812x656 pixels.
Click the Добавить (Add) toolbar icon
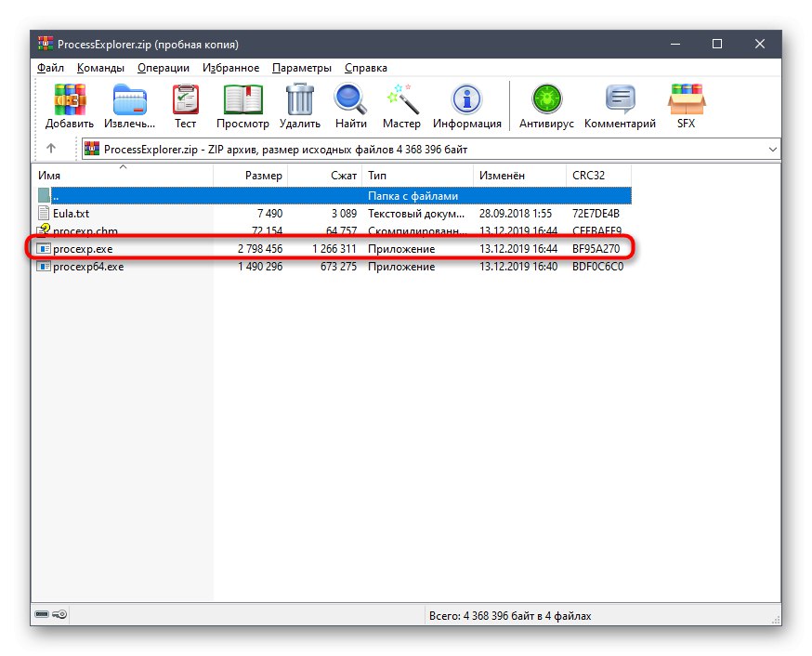point(70,99)
